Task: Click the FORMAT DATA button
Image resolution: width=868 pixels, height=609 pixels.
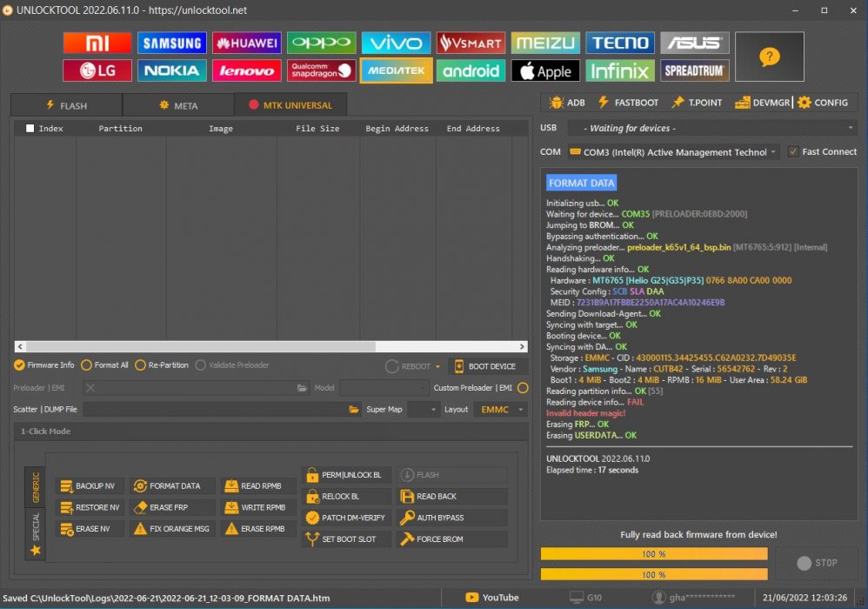Action: tap(172, 485)
